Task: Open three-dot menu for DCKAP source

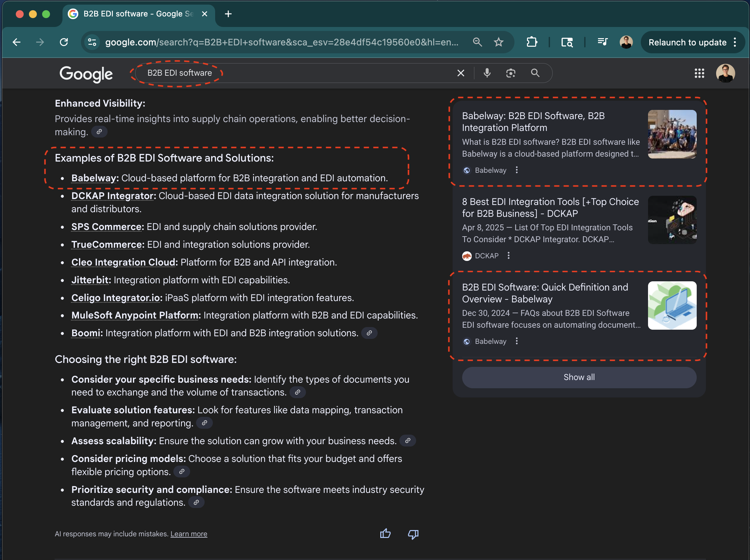Action: (x=508, y=256)
